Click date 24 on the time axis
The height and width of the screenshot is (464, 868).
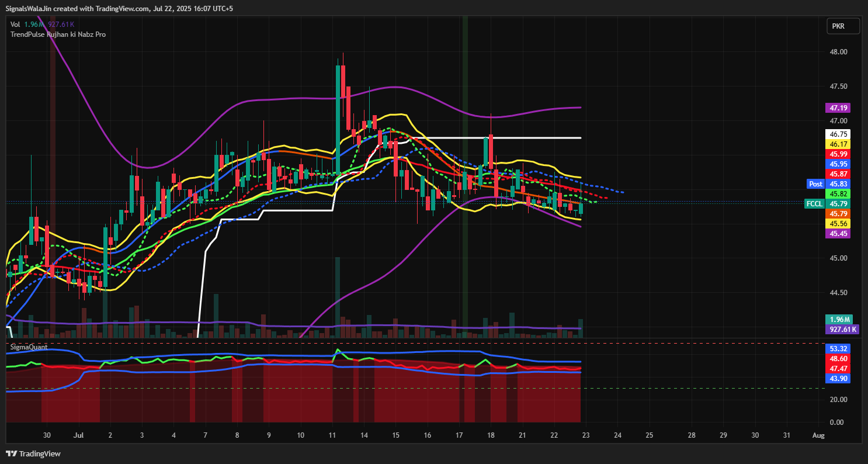pyautogui.click(x=617, y=435)
